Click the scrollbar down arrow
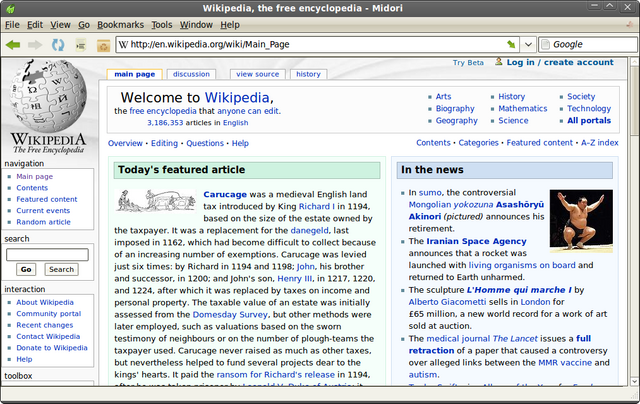Image resolution: width=640 pixels, height=404 pixels. point(634,382)
